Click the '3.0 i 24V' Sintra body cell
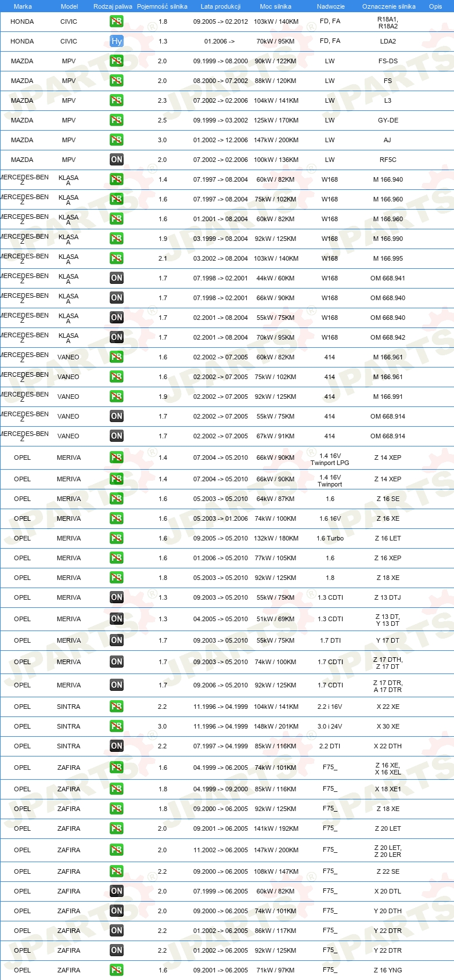This screenshot has width=454, height=980. click(x=330, y=726)
